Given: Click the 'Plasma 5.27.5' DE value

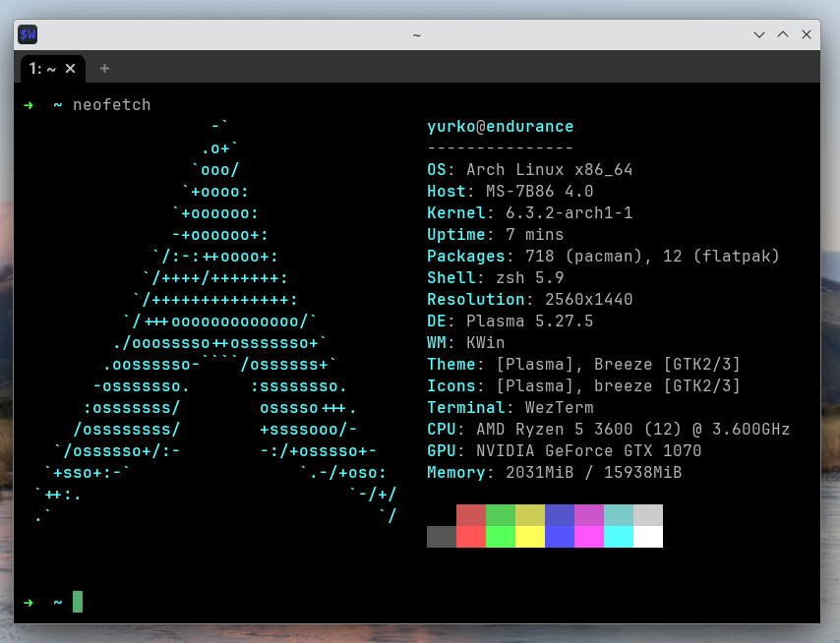Looking at the screenshot, I should [530, 321].
